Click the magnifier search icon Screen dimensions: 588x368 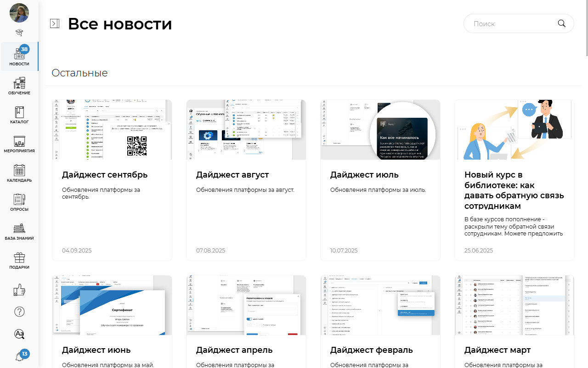pos(561,23)
